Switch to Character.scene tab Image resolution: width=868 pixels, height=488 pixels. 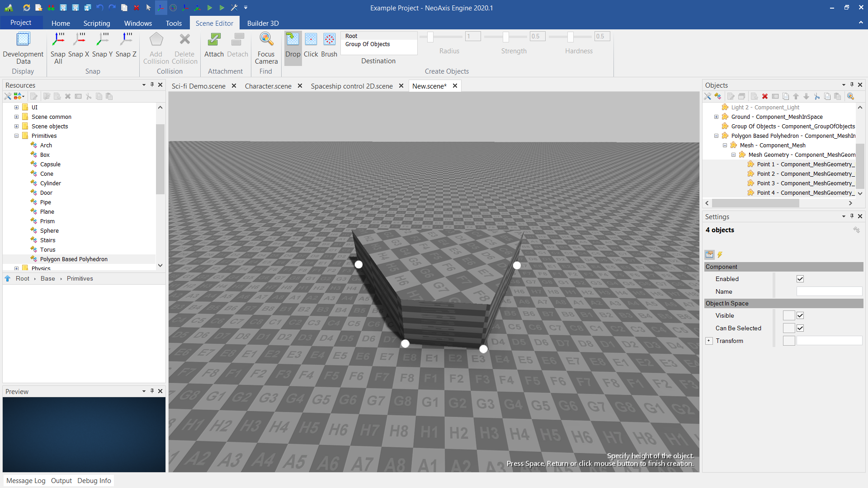(x=268, y=86)
